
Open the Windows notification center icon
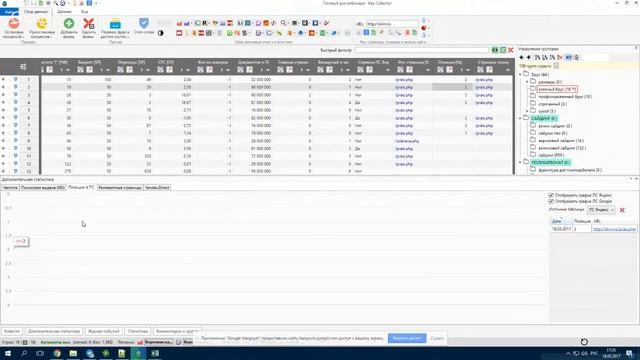630,353
